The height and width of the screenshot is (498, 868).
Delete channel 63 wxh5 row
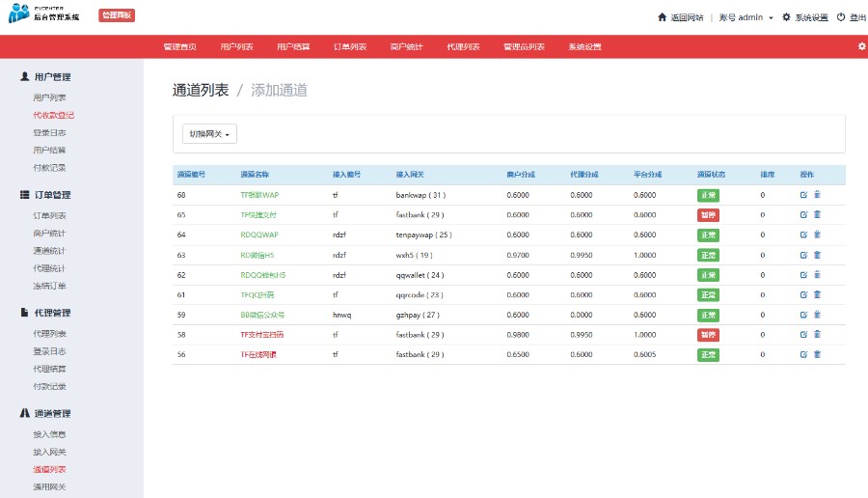[817, 256]
